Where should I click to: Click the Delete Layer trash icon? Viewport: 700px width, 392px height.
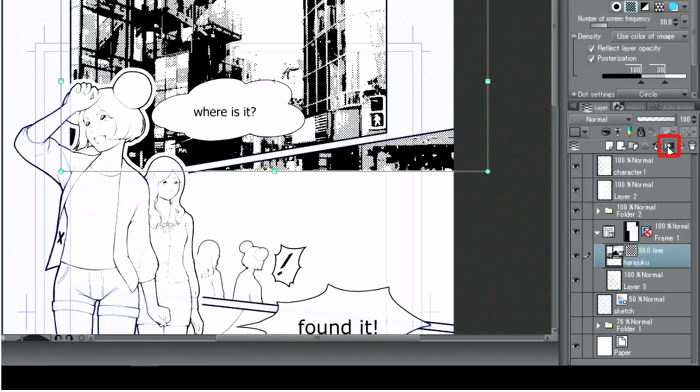point(692,146)
